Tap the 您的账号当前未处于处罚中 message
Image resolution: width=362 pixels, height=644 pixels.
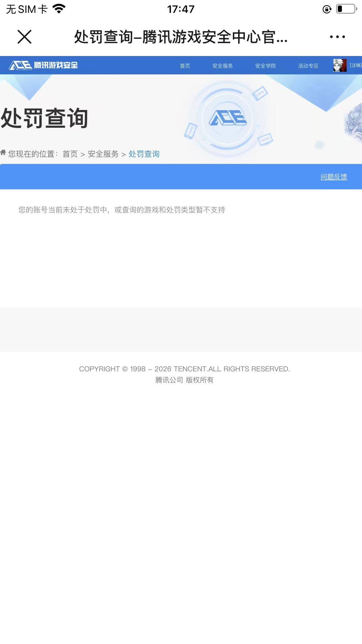point(122,210)
